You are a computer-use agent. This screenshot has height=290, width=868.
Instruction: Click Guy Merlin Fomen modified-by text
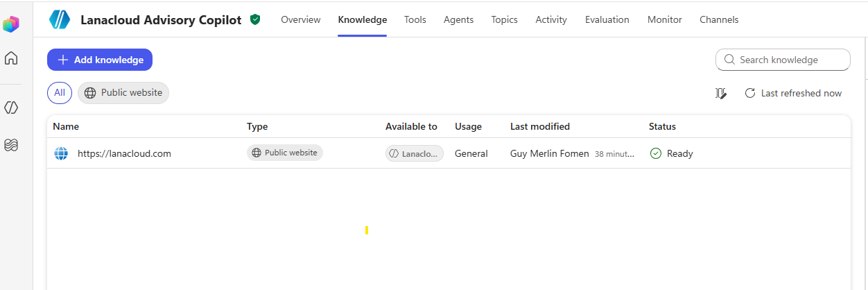pos(550,153)
